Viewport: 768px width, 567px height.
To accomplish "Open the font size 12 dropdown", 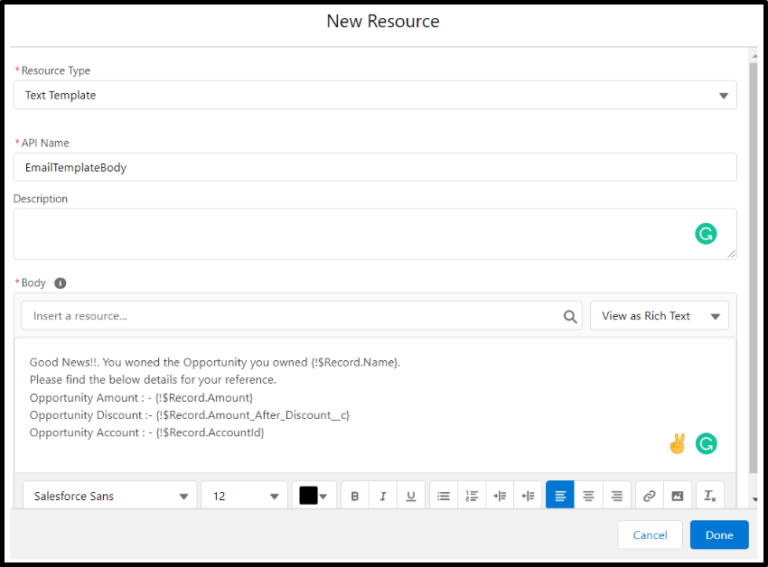I will pos(244,496).
